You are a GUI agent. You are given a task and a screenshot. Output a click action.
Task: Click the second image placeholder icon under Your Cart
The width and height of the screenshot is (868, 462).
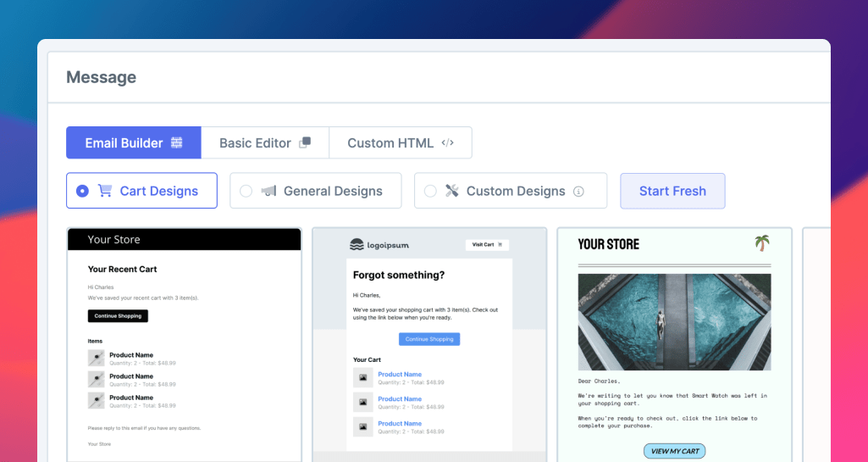coord(363,402)
